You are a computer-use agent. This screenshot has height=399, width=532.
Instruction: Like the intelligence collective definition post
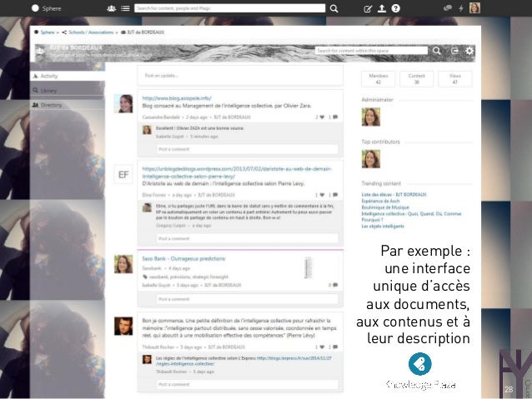322,347
